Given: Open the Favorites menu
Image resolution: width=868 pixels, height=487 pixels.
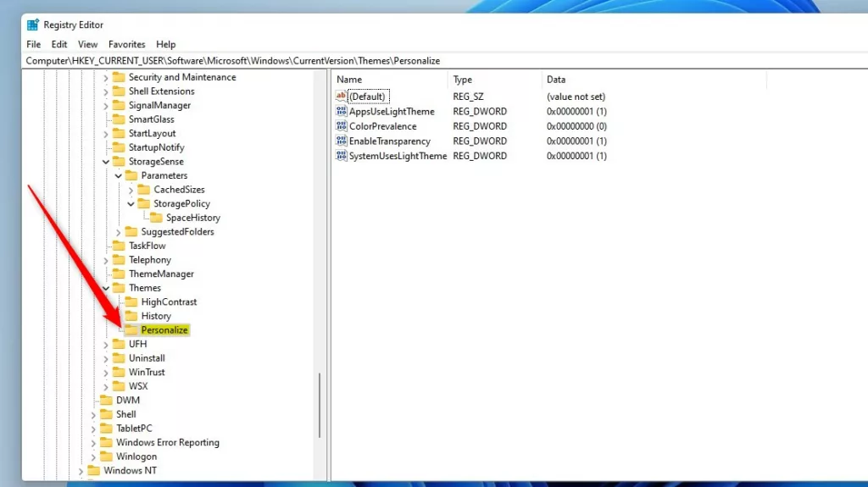Looking at the screenshot, I should click(127, 44).
